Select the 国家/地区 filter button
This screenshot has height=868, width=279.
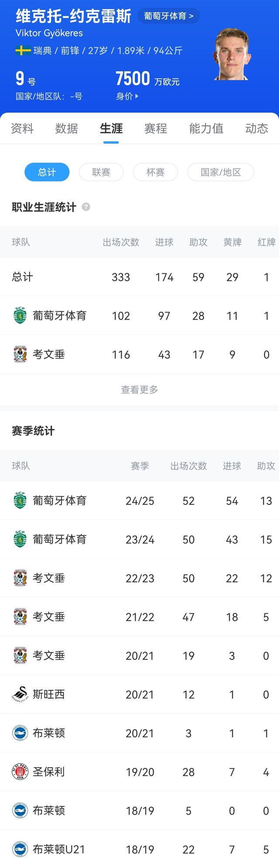221,172
